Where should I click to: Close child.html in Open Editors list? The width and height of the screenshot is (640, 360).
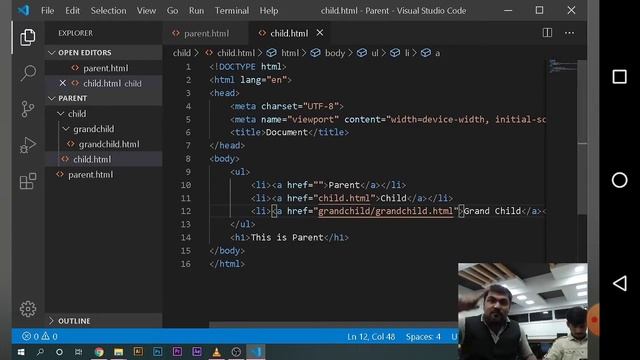(62, 83)
